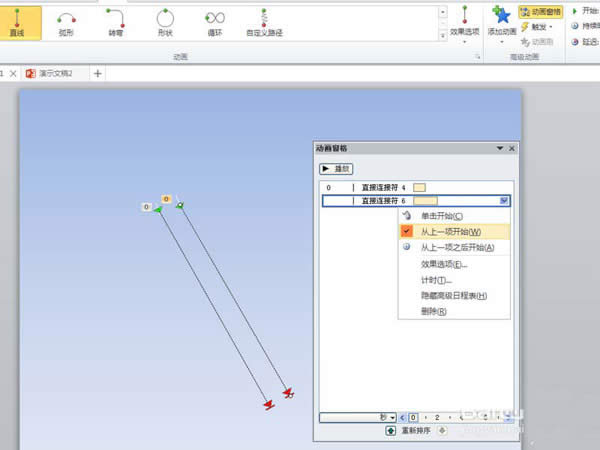
Task: Select the 形状 (Shape) motion path
Action: click(x=164, y=23)
